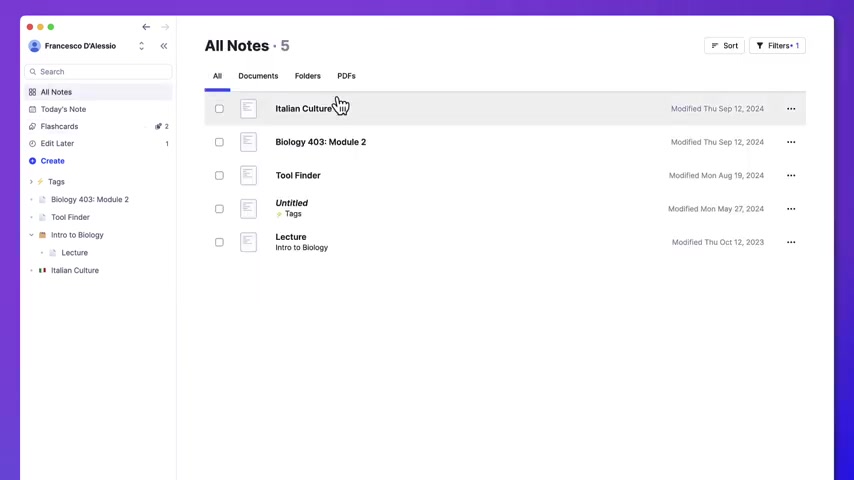Switch to the Documents tab
The image size is (854, 480).
coord(258,76)
